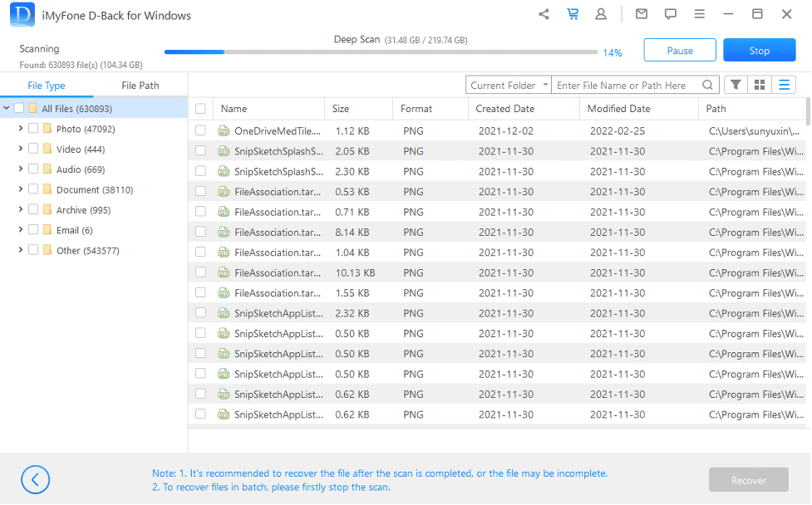The image size is (812, 505).
Task: Open the filter icon for scan results
Action: pyautogui.click(x=735, y=84)
